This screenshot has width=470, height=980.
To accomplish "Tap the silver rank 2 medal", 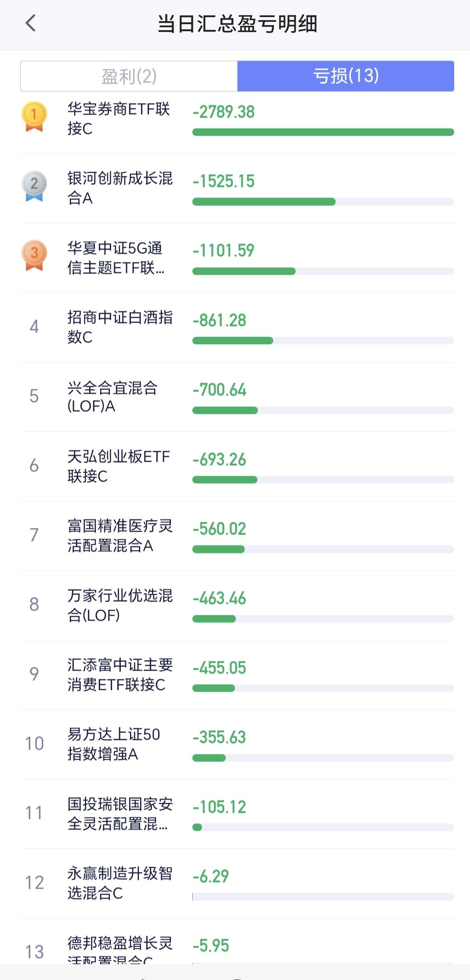I will [x=34, y=186].
